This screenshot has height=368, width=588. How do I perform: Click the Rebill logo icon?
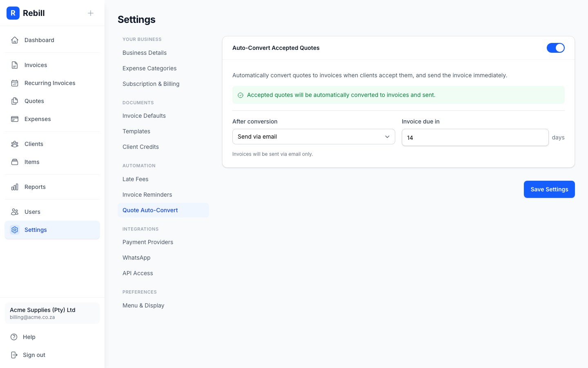coord(13,13)
